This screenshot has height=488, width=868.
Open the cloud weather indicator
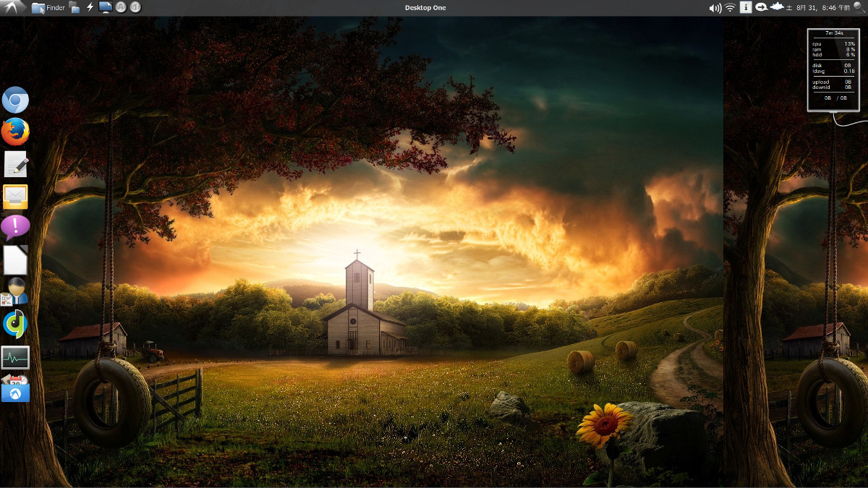(777, 7)
